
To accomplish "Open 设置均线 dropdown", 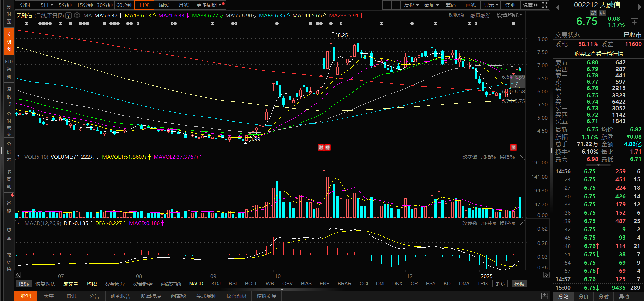I will tap(509, 15).
